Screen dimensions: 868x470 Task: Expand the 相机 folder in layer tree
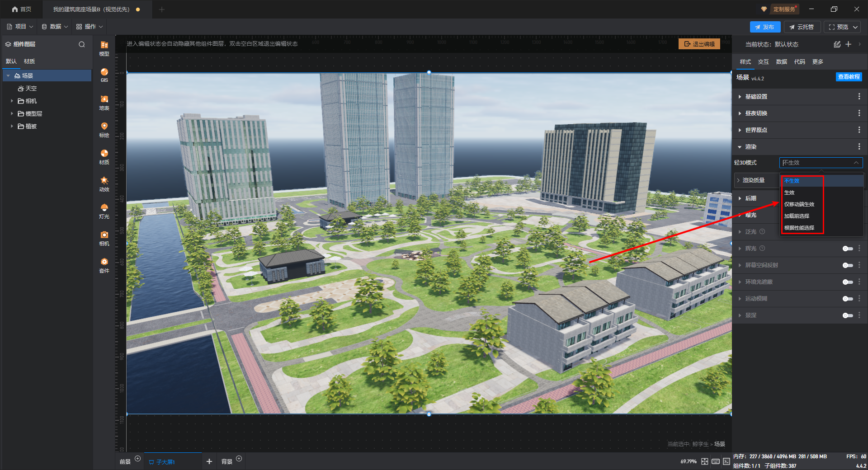12,101
